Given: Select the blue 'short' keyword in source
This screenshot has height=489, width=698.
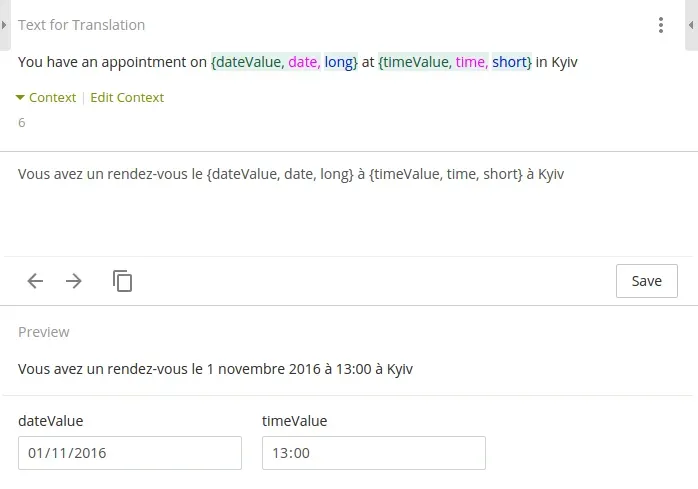Looking at the screenshot, I should 510,62.
